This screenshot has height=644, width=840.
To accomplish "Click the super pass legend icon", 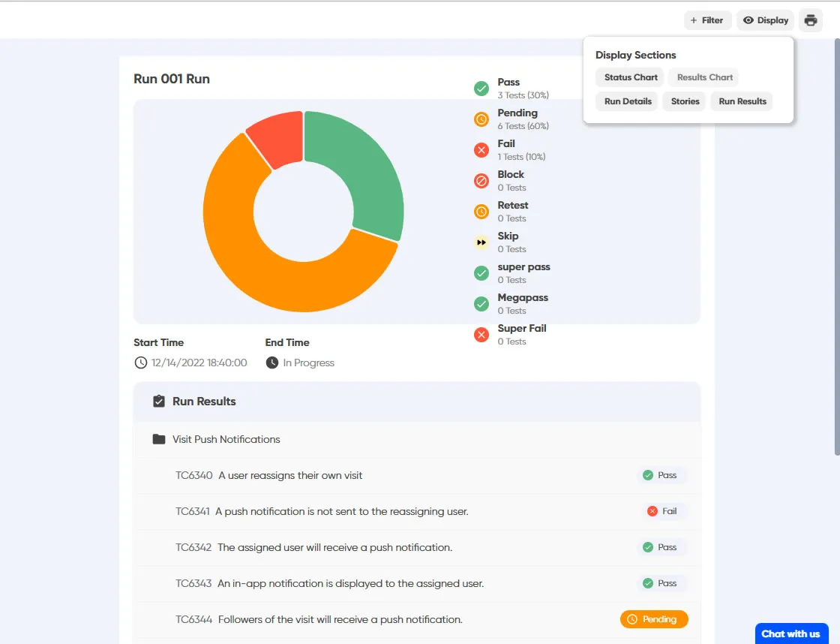I will pyautogui.click(x=481, y=273).
